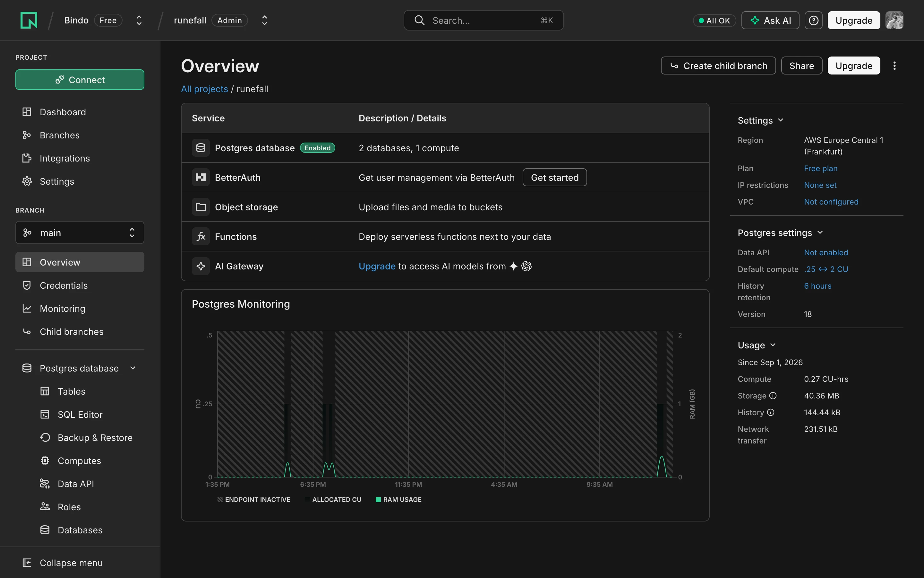Image resolution: width=924 pixels, height=578 pixels.
Task: Select Overview in branch menu
Action: click(80, 262)
